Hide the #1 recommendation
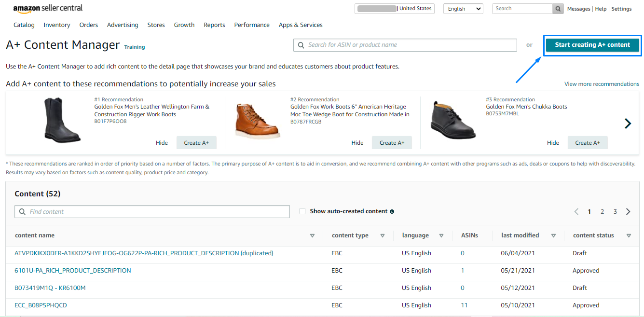Viewport: 644px width, 317px height. tap(162, 143)
